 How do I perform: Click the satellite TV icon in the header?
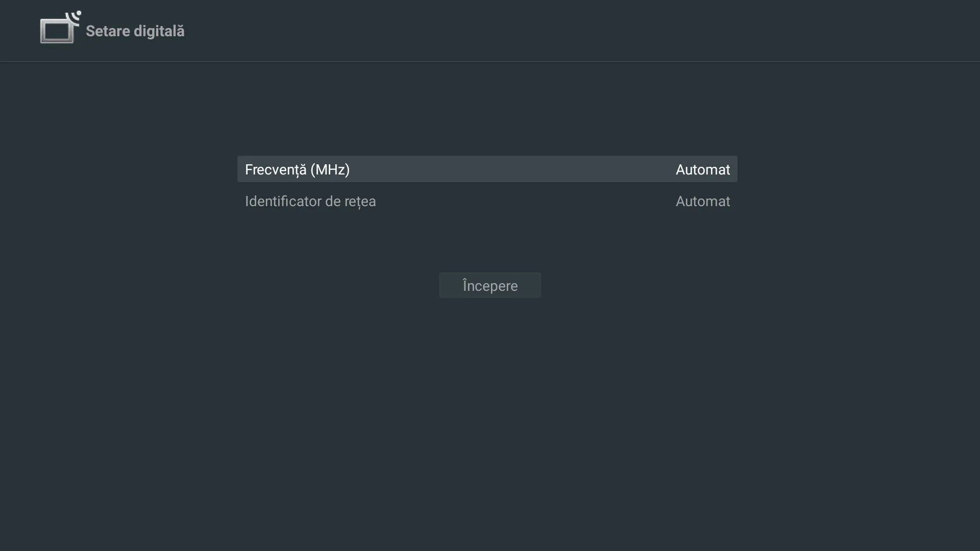point(60,28)
